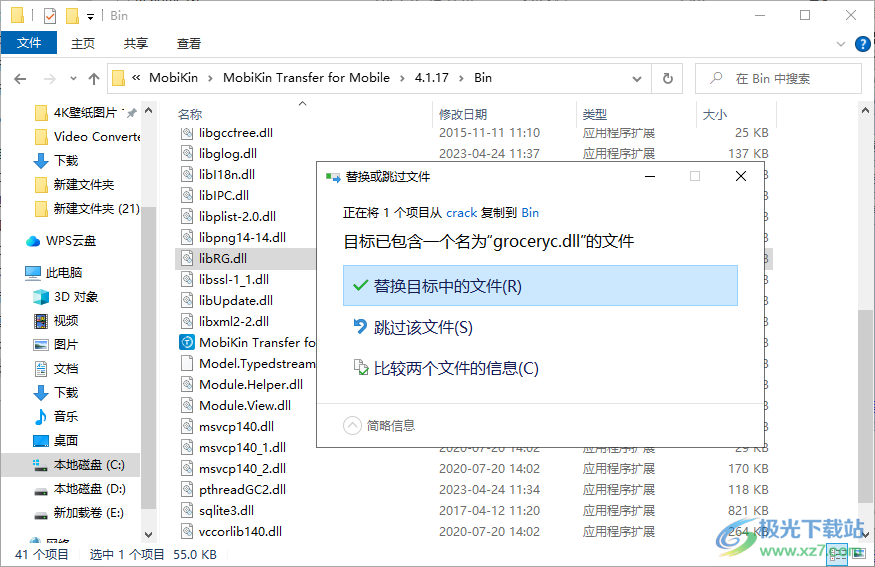The width and height of the screenshot is (875, 567).
Task: Click 4.1.17 breadcrumb segment
Action: [431, 78]
